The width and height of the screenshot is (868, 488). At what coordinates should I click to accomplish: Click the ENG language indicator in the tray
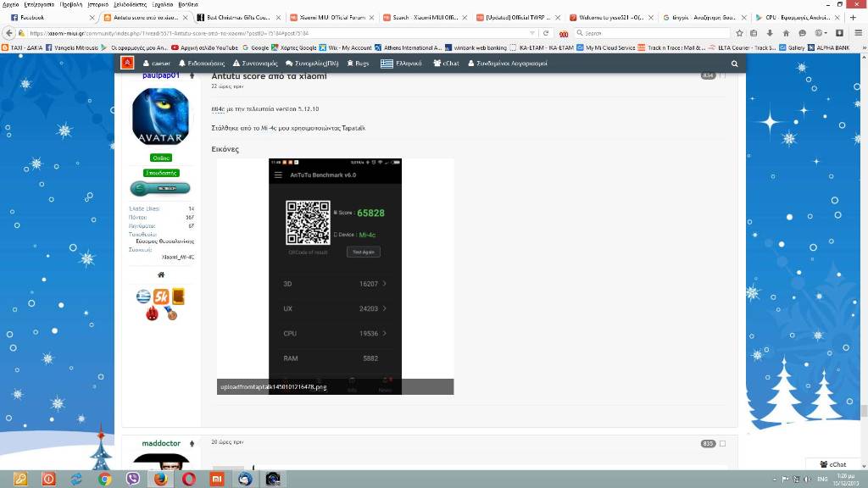pyautogui.click(x=822, y=480)
